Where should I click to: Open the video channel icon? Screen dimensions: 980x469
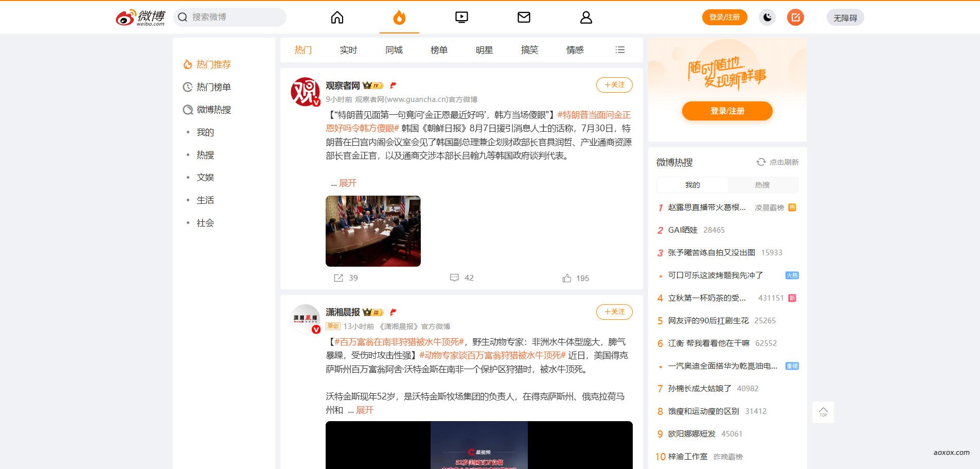click(461, 17)
